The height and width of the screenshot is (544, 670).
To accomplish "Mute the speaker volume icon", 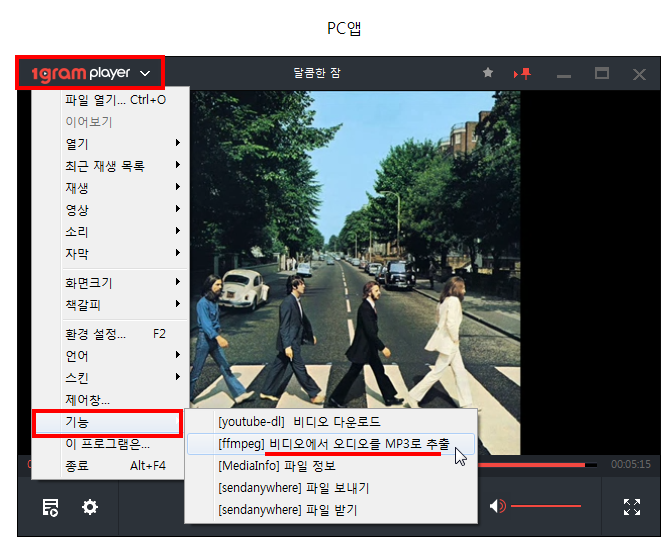I will tap(497, 506).
